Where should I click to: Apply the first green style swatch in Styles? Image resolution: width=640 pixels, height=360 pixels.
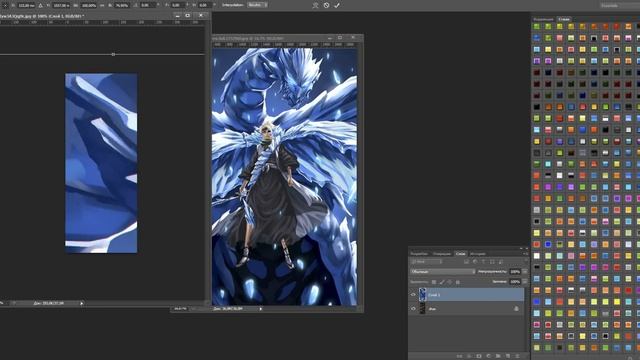click(537, 27)
